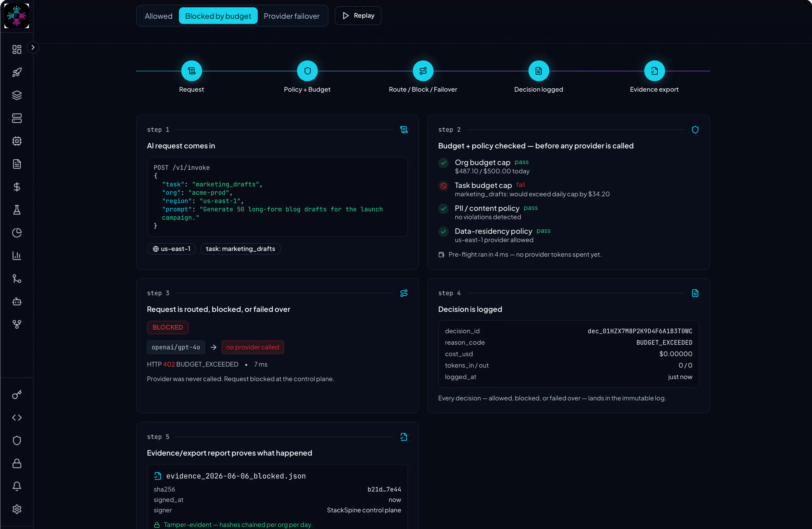The width and height of the screenshot is (812, 529).
Task: Open the rocket launch icon in sidebar
Action: 17,72
